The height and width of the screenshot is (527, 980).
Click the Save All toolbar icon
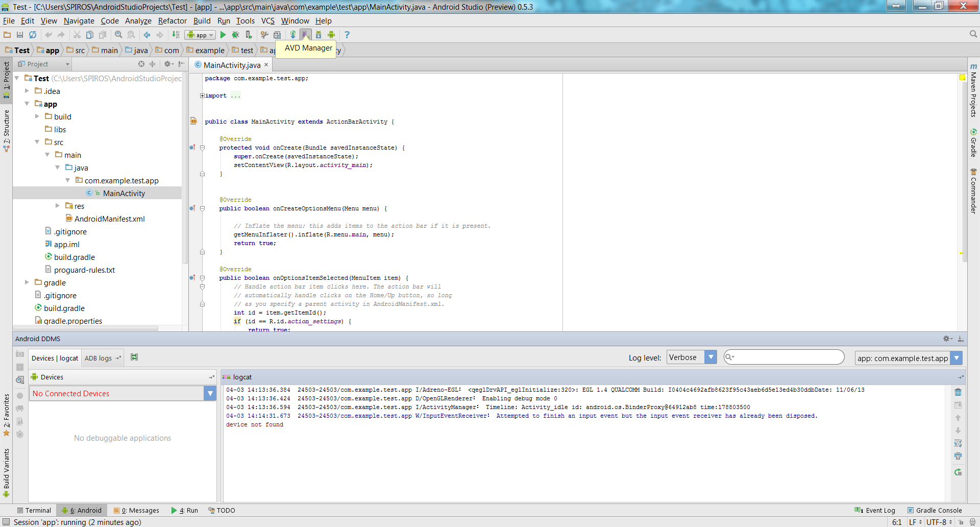20,35
